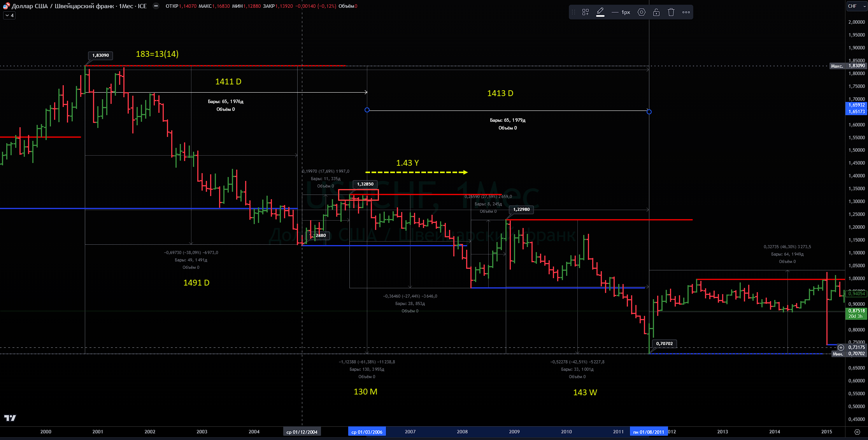Click the Объём 0 legend value
This screenshot has height=440, width=868.
point(348,6)
